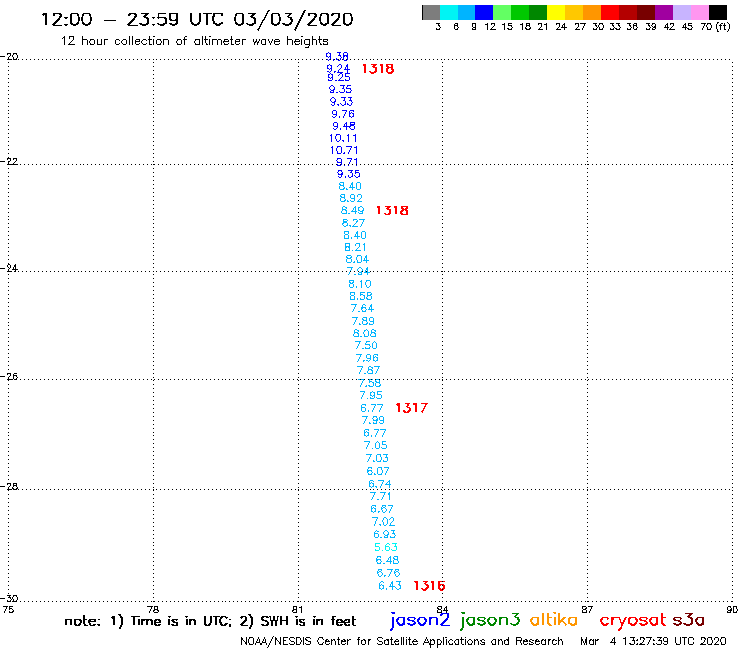The height and width of the screenshot is (650, 740).
Task: Click the wave height value 7.50
Action: pos(366,346)
